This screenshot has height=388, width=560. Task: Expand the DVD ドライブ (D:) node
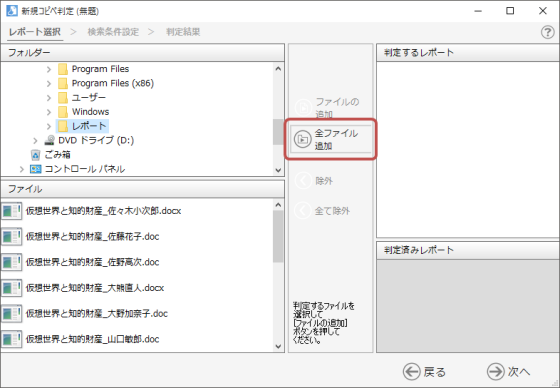pyautogui.click(x=35, y=140)
